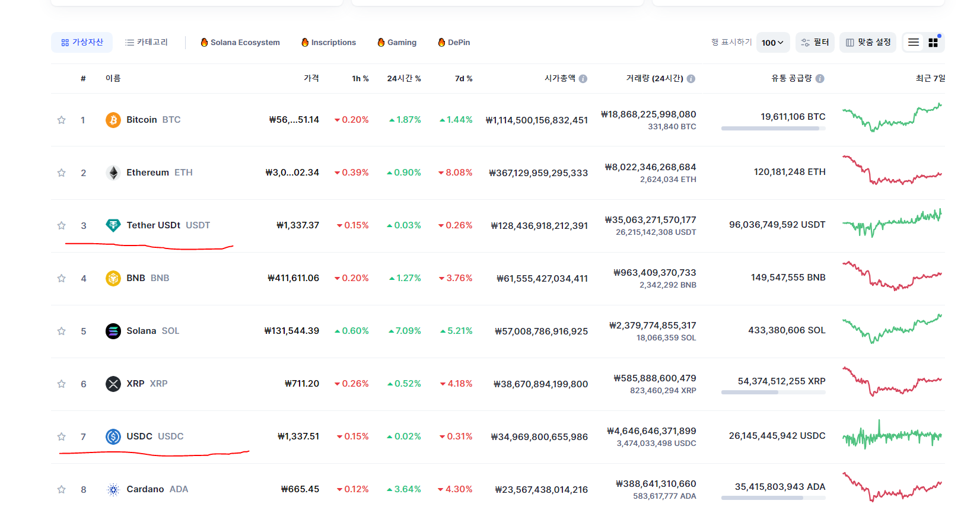Image resolution: width=980 pixels, height=510 pixels.
Task: Add Bitcoin to watchlist star
Action: point(61,120)
